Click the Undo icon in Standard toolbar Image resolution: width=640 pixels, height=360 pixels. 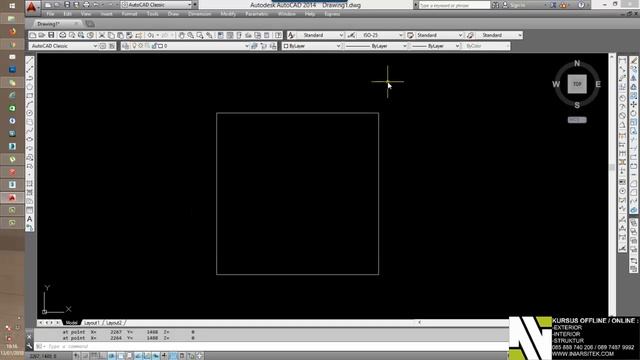click(151, 36)
